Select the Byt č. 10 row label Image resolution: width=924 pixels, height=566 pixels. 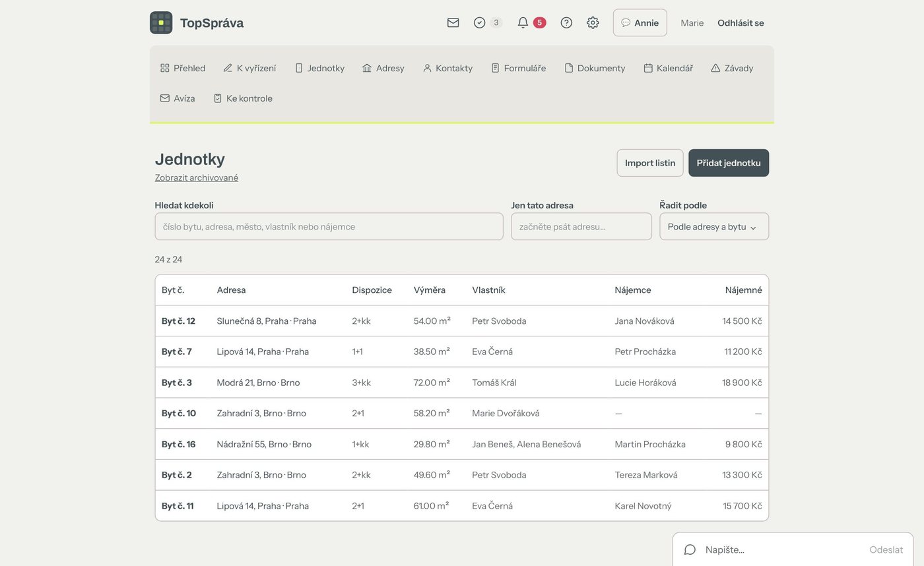(x=179, y=414)
